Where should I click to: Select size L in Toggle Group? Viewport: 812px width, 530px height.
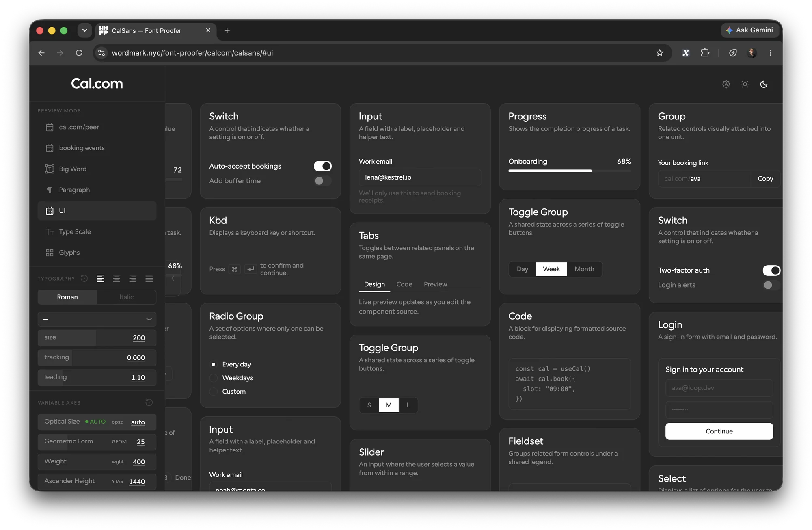click(408, 405)
